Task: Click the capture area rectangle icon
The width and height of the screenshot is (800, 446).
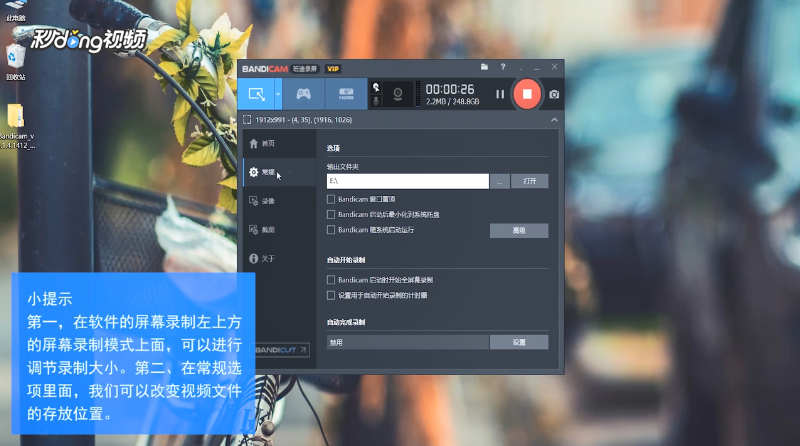Action: [247, 120]
